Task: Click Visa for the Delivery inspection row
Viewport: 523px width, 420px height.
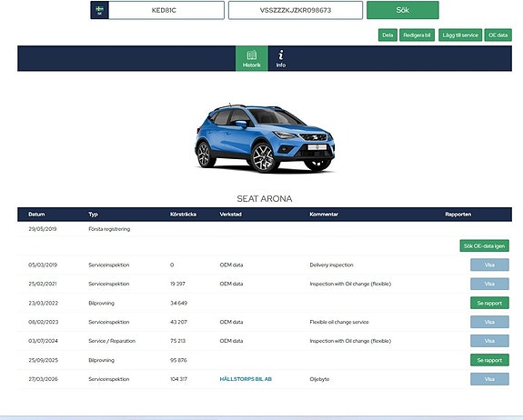Action: tap(489, 265)
